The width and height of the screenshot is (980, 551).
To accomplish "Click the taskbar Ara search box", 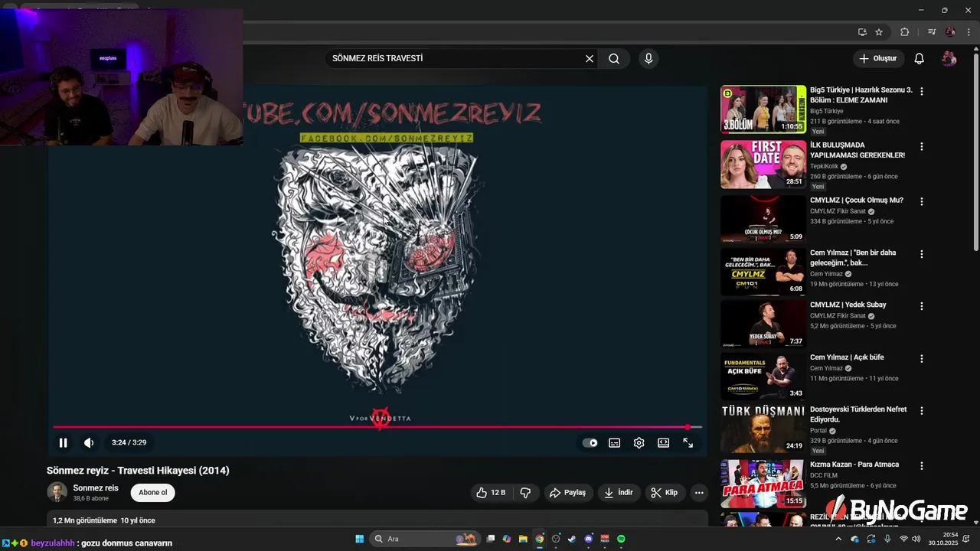I will coord(426,539).
